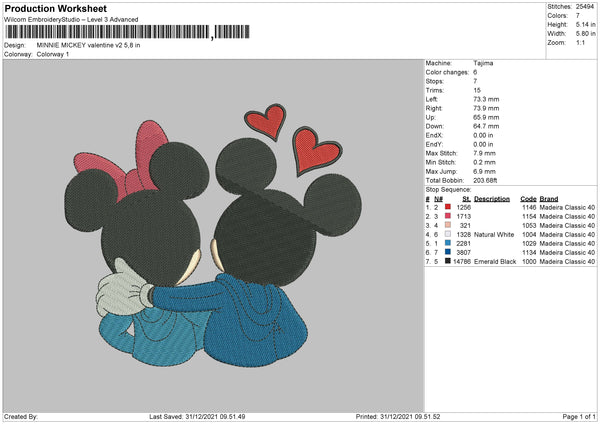Click stitch count '14786' in the table
Image resolution: width=600 pixels, height=424 pixels.
[462, 262]
